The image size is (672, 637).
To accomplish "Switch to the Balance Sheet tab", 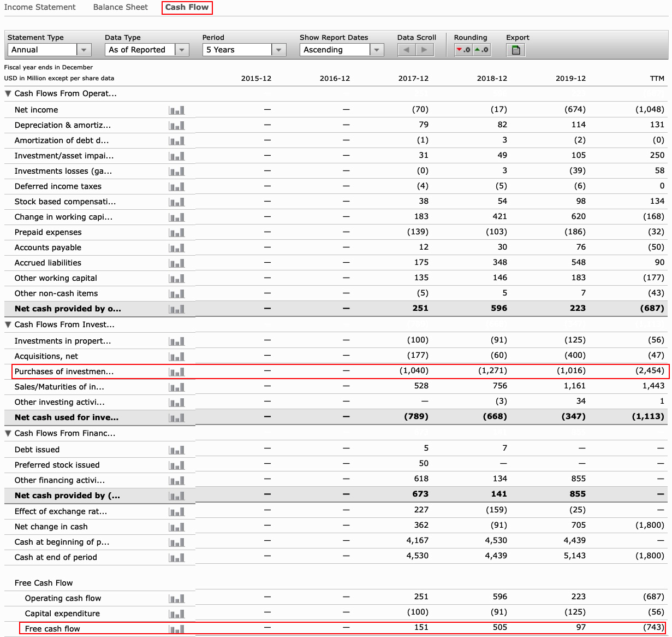I will (121, 7).
